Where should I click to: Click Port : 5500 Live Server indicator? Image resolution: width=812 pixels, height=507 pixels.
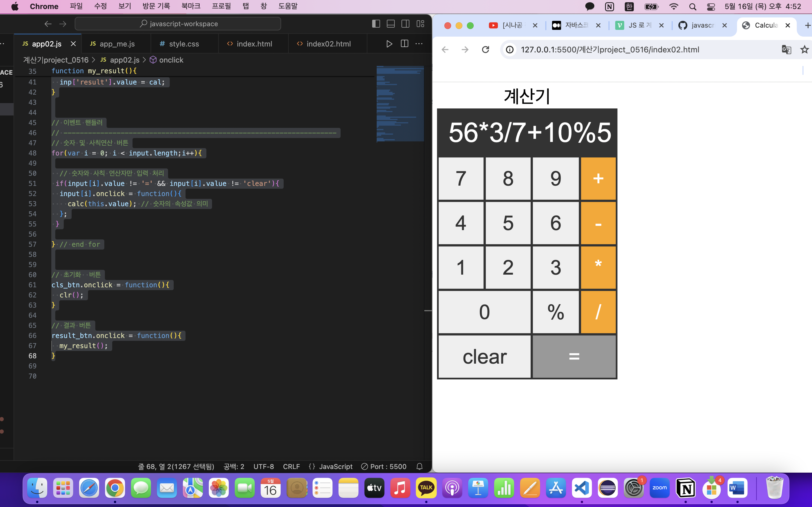(384, 466)
